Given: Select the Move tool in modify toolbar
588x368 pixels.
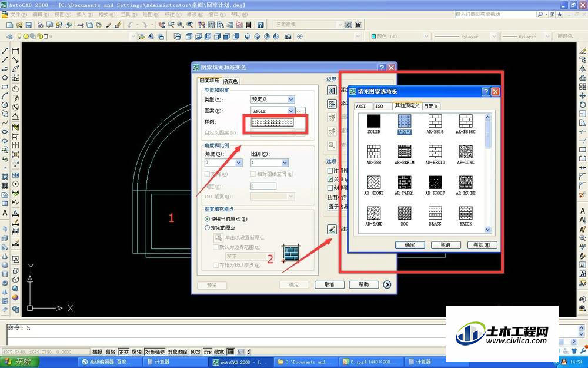Looking at the screenshot, I should [582, 96].
